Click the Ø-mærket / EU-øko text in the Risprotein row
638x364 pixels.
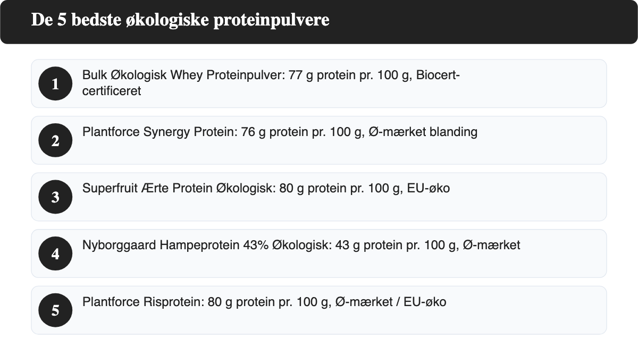tap(391, 302)
